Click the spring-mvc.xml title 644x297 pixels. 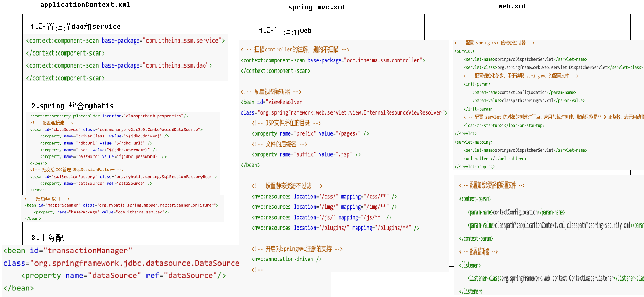coord(317,7)
